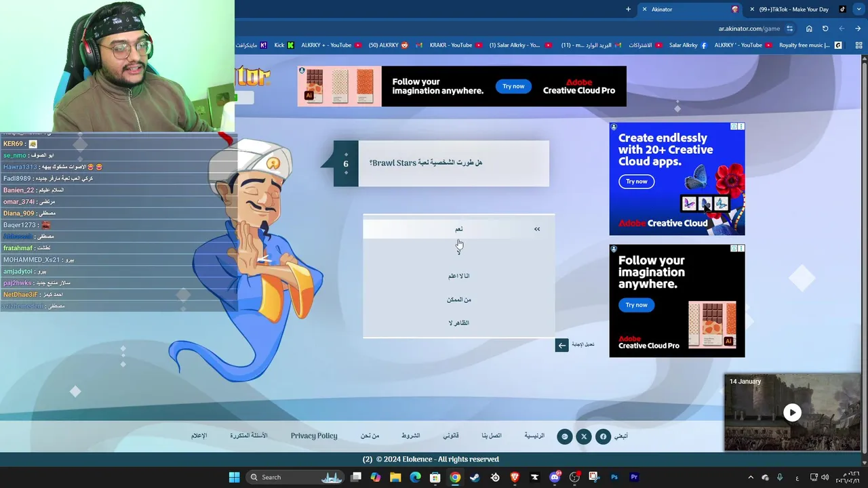Close the Create endlessly ad
The height and width of the screenshot is (488, 868).
(741, 127)
